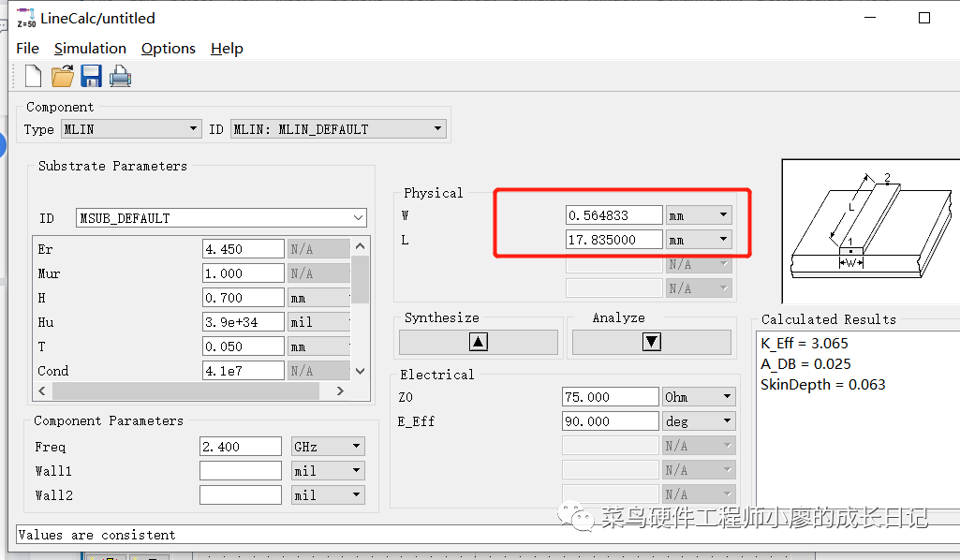
Task: Click the substrate list scroll-right arrow
Action: (x=340, y=391)
